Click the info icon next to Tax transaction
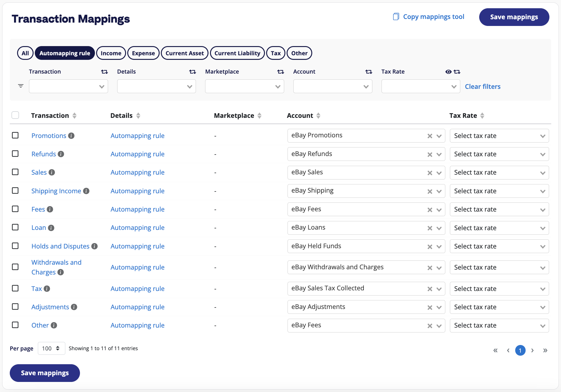 tap(47, 289)
